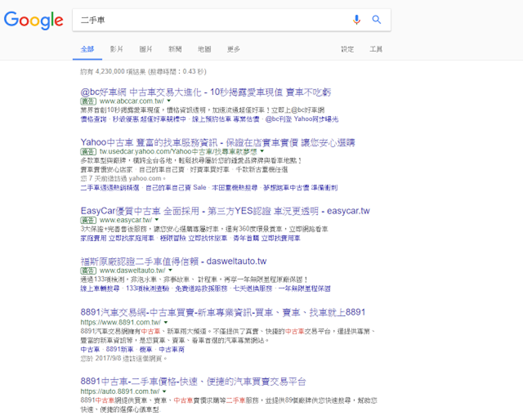The image size is (523, 420).
Task: Click the www.easycar.tw/ green URL
Action: click(126, 220)
